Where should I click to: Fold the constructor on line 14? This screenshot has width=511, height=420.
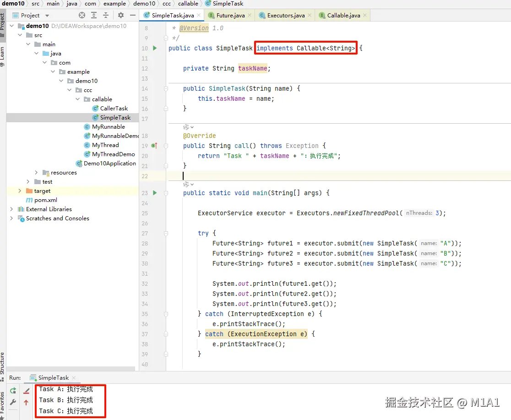(166, 88)
